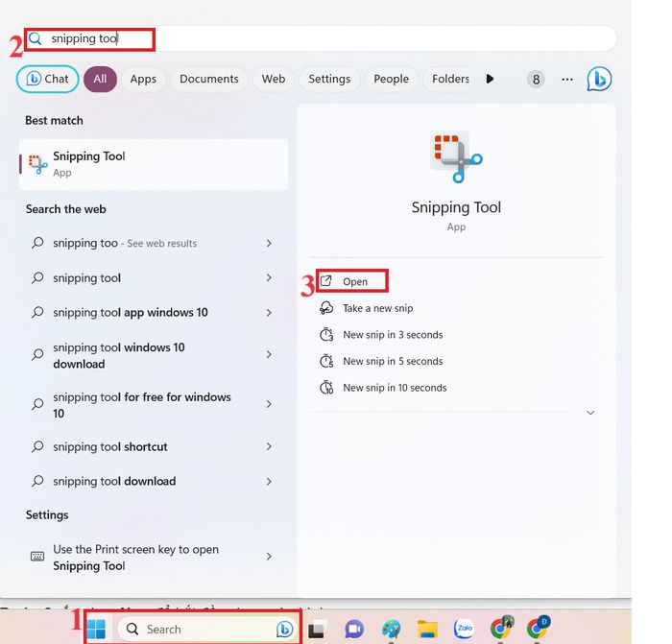This screenshot has width=672, height=644.
Task: Expand arrow for 'snipping too' web result
Action: (x=269, y=244)
